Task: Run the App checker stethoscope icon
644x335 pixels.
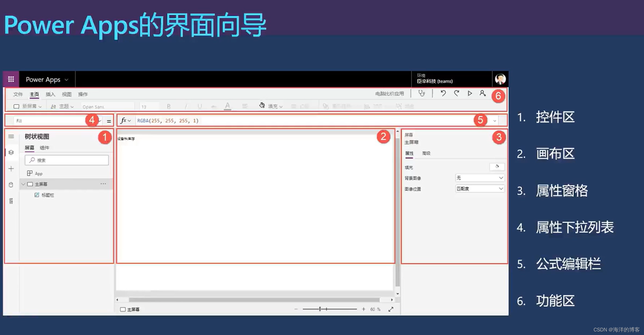Action: 422,93
